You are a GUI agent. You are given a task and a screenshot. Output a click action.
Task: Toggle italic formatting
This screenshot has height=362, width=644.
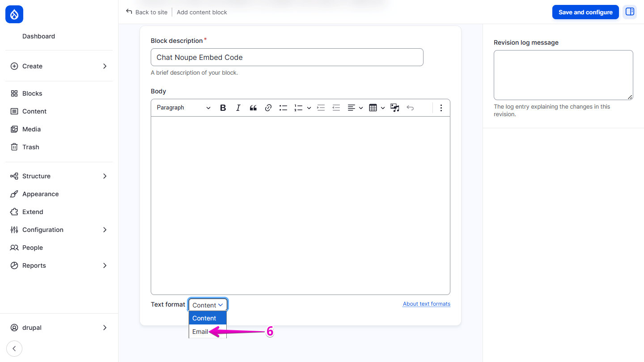[238, 108]
